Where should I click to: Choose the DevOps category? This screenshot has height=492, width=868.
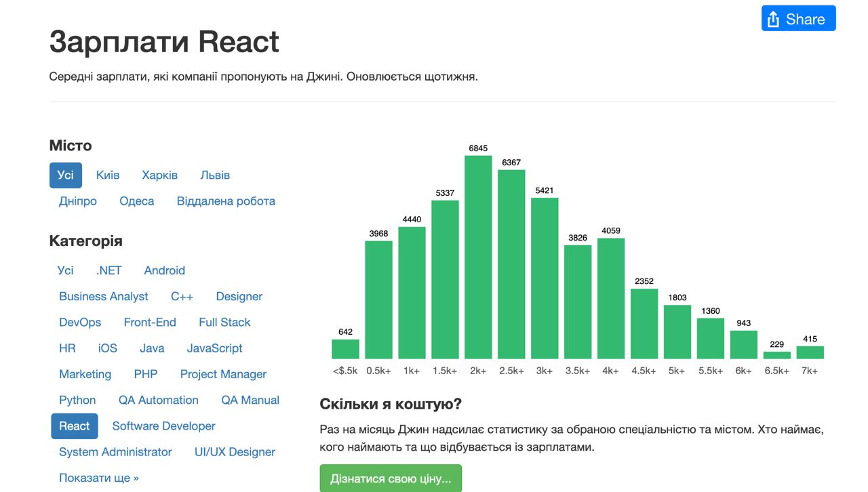[80, 323]
